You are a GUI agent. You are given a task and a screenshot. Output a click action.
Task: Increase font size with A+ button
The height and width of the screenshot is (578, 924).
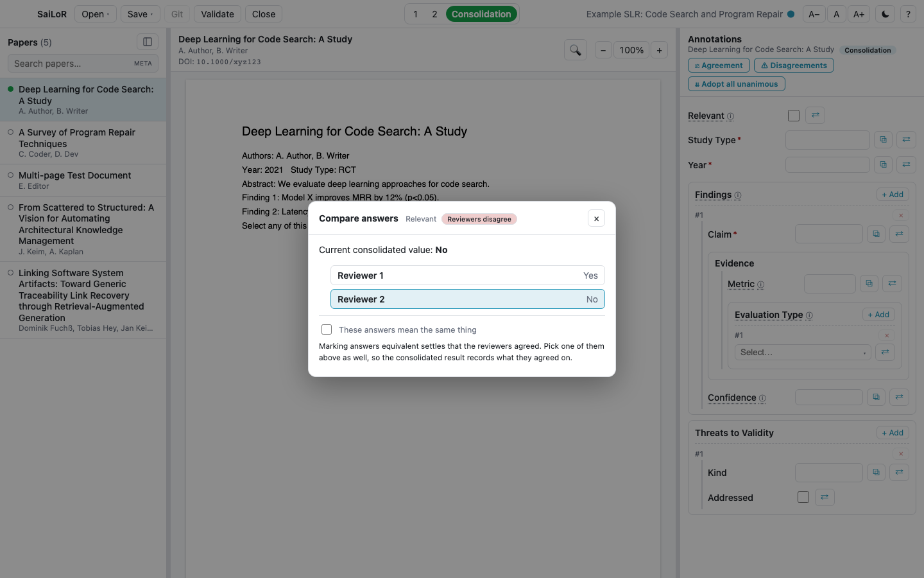[x=859, y=14]
